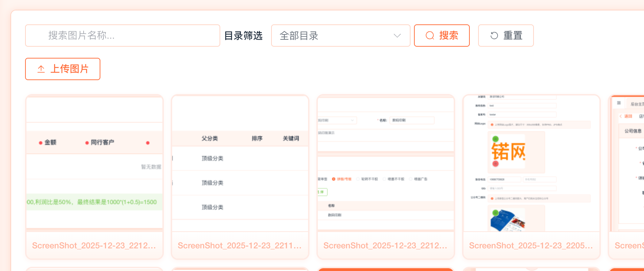
Task: Select the thumbnail listing 顶级分类 table rows
Action: coord(240,164)
